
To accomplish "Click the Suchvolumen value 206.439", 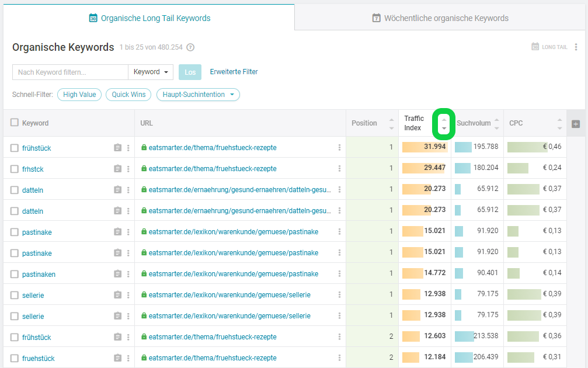I will 486,356.
